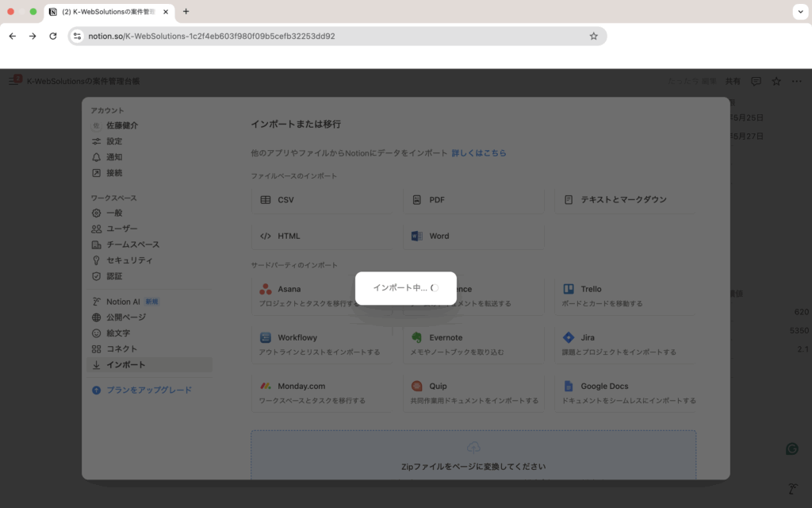The height and width of the screenshot is (508, 812).
Task: Open the 設定 settings menu item
Action: click(114, 141)
